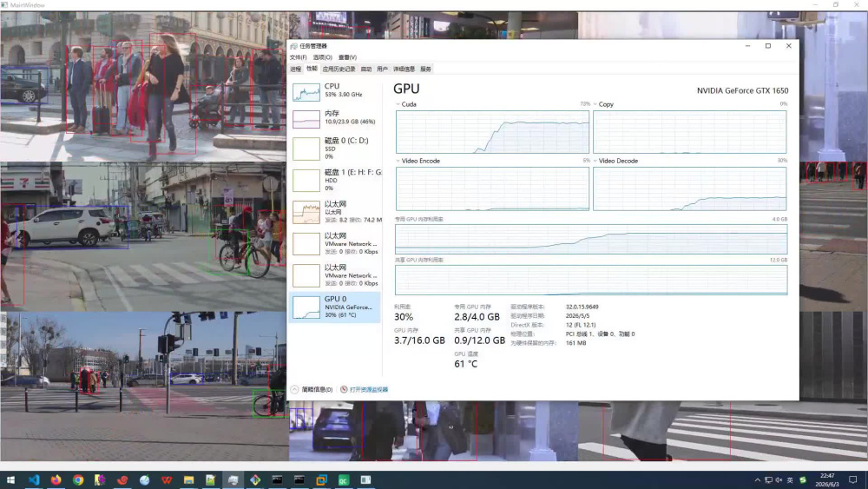868x489 pixels.
Task: Select 磁盘 1 HDD item
Action: (335, 180)
